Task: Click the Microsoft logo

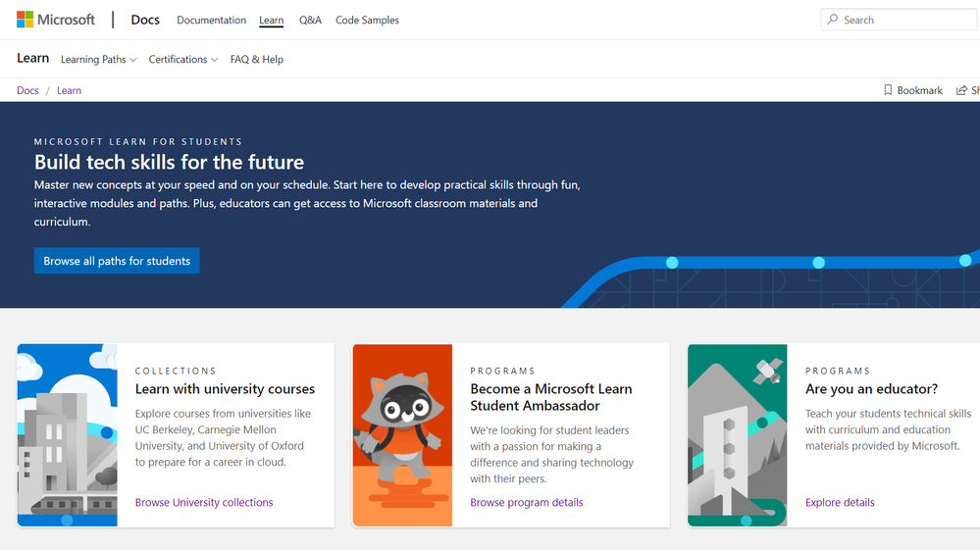Action: [56, 20]
